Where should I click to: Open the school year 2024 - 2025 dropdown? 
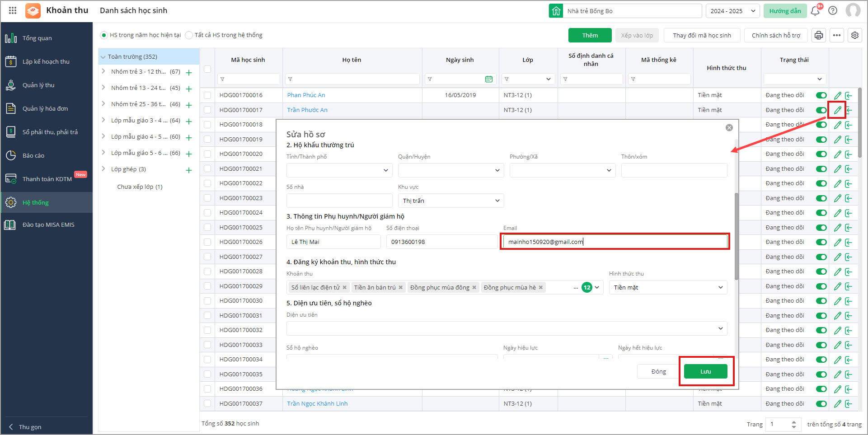732,11
